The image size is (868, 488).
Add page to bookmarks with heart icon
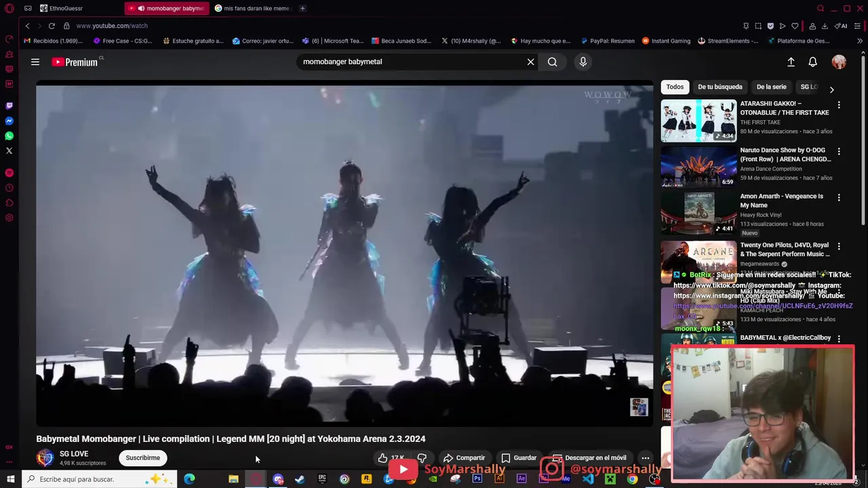(x=795, y=26)
